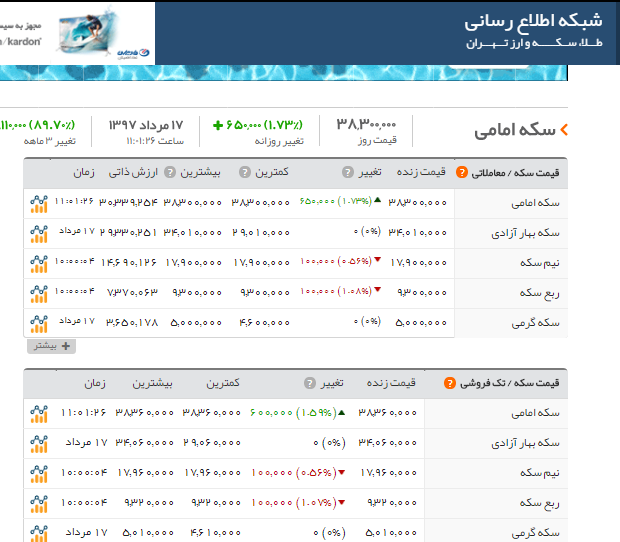This screenshot has height=542, width=620.
Task: Expand more rows with بیشتر button
Action: (x=51, y=346)
